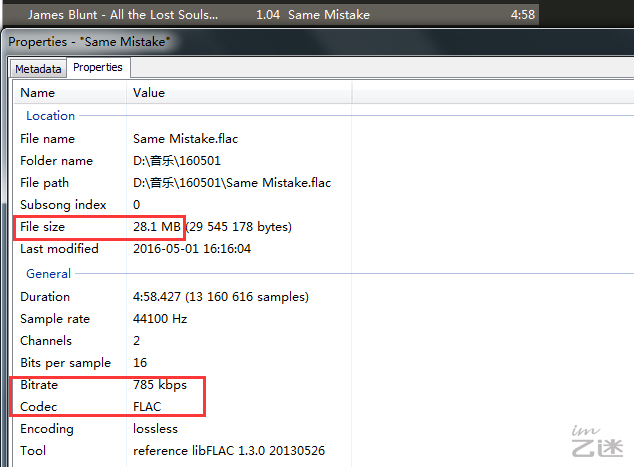The width and height of the screenshot is (634, 467).
Task: Select the File size row label
Action: tap(42, 226)
